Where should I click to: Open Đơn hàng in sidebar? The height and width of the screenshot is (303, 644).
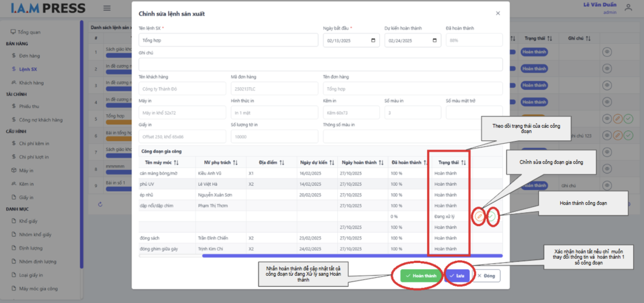29,56
